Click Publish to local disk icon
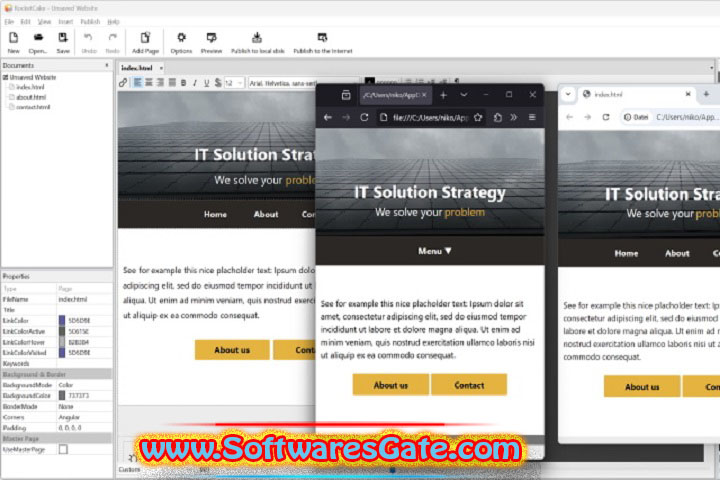Screen dimensions: 720x480 [257, 38]
